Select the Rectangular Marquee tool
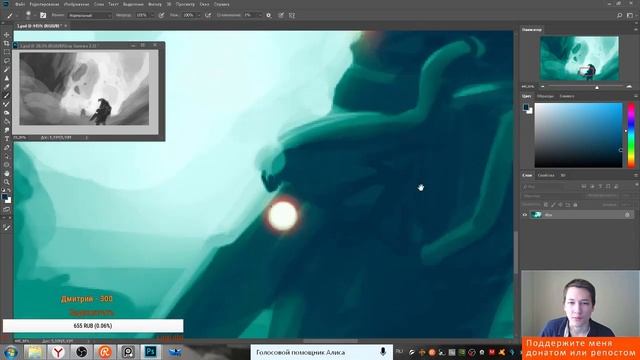This screenshot has width=640, height=360. point(7,52)
